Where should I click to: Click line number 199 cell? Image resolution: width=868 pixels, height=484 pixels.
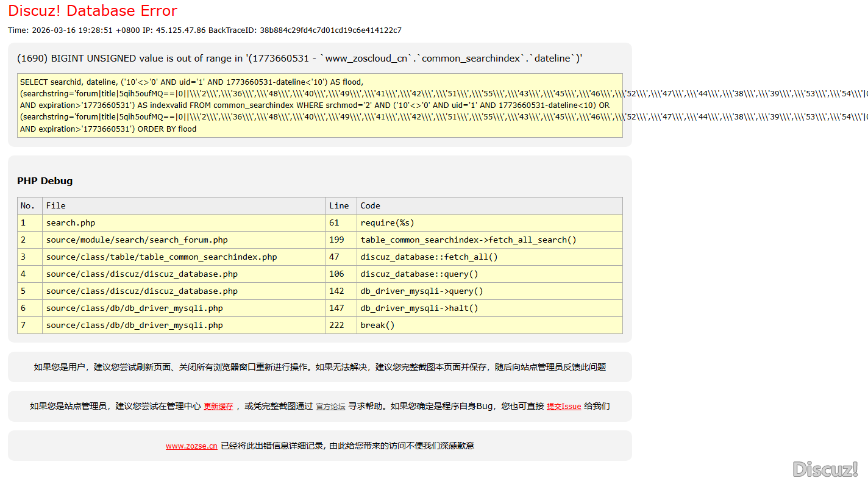pyautogui.click(x=336, y=240)
